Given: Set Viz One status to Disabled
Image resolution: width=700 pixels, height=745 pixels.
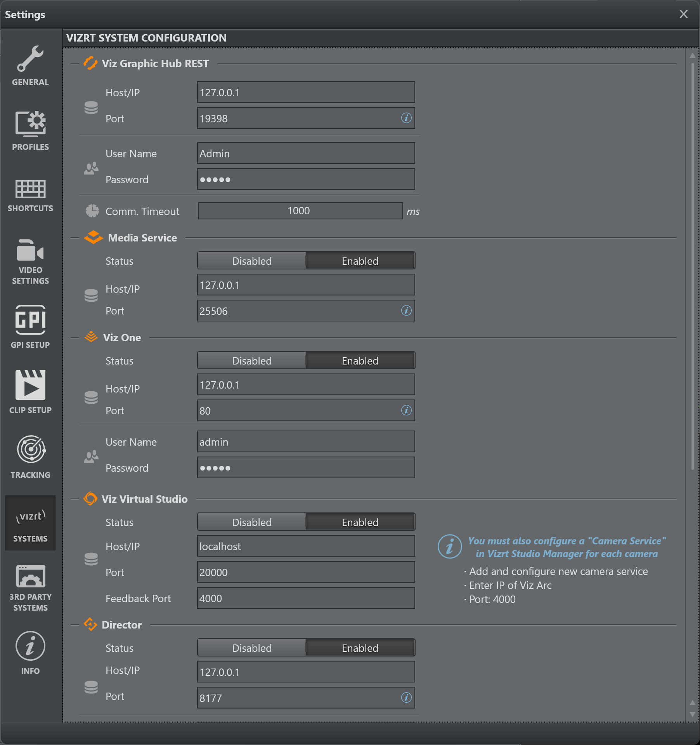Looking at the screenshot, I should [x=252, y=361].
